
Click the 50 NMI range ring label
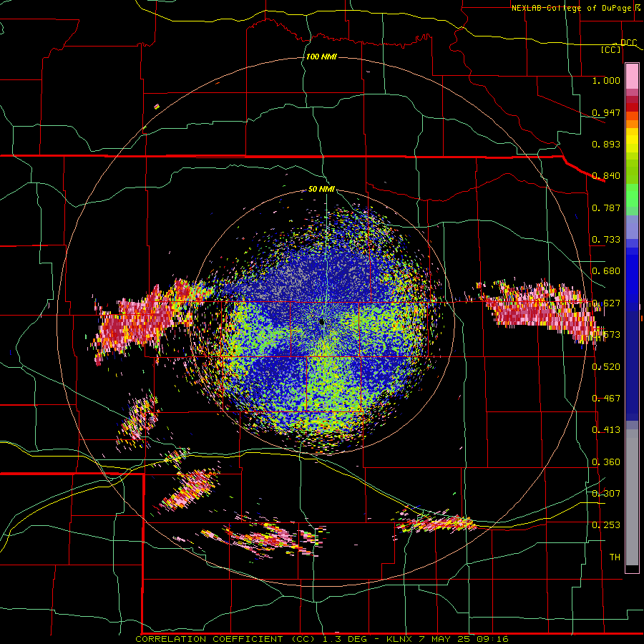pos(321,190)
